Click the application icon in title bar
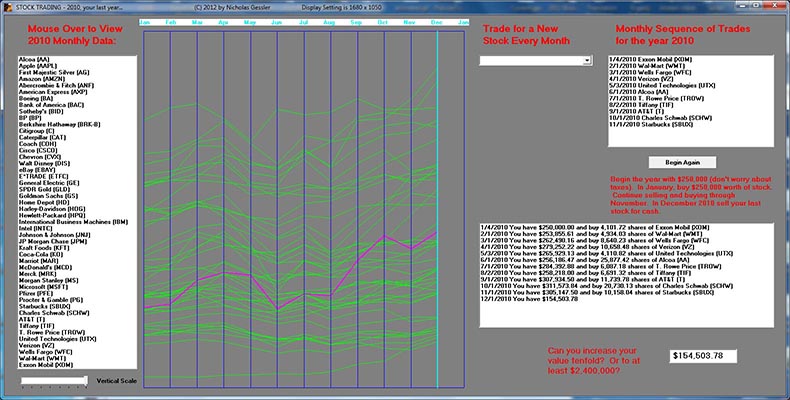Image resolution: width=790 pixels, height=400 pixels. coord(7,7)
